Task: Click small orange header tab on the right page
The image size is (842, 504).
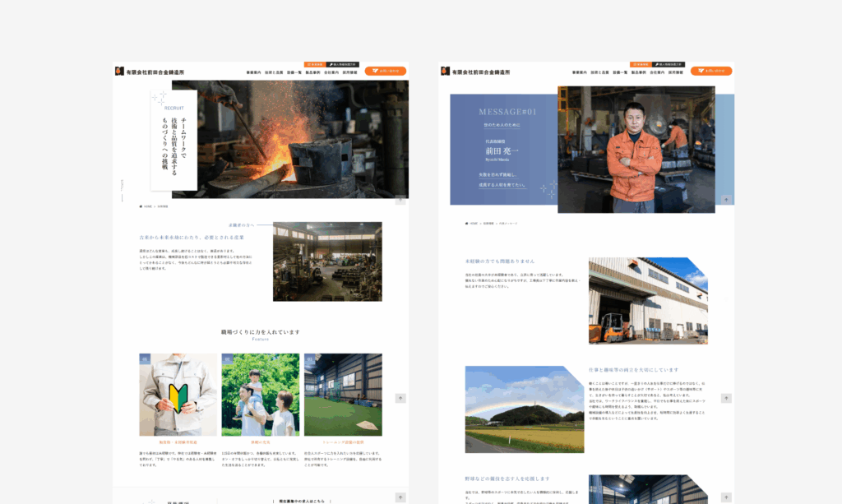Action: tap(641, 63)
